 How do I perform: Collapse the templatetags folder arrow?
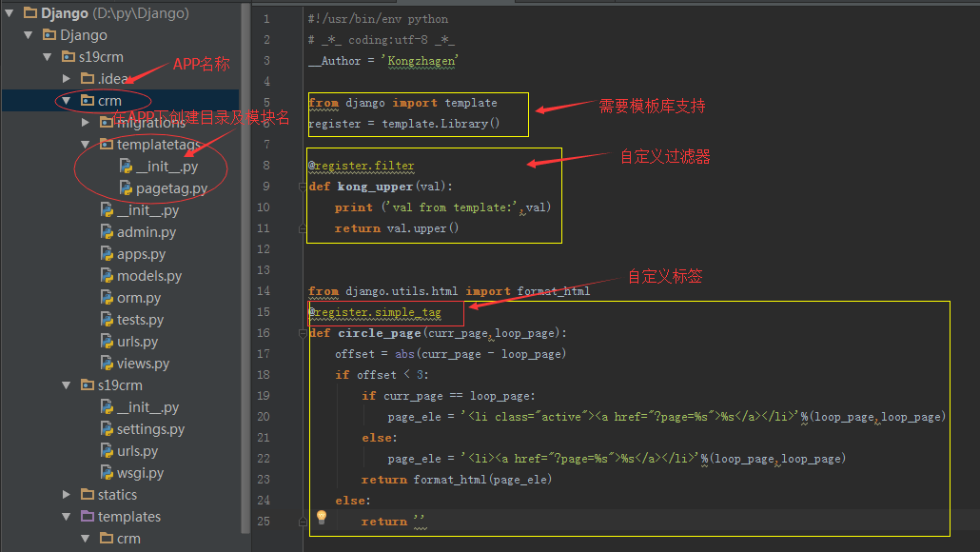pyautogui.click(x=86, y=145)
